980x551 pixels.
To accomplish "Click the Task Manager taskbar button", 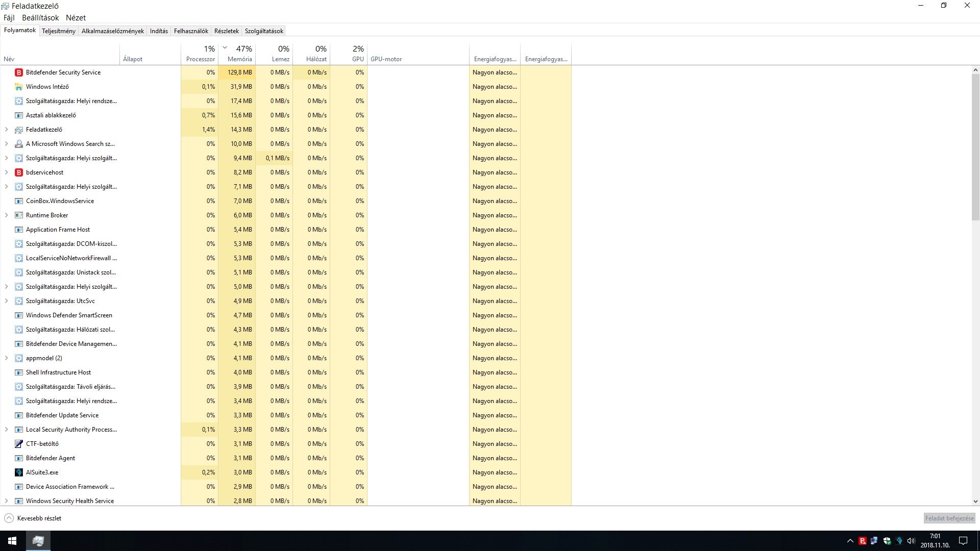I will pyautogui.click(x=38, y=541).
